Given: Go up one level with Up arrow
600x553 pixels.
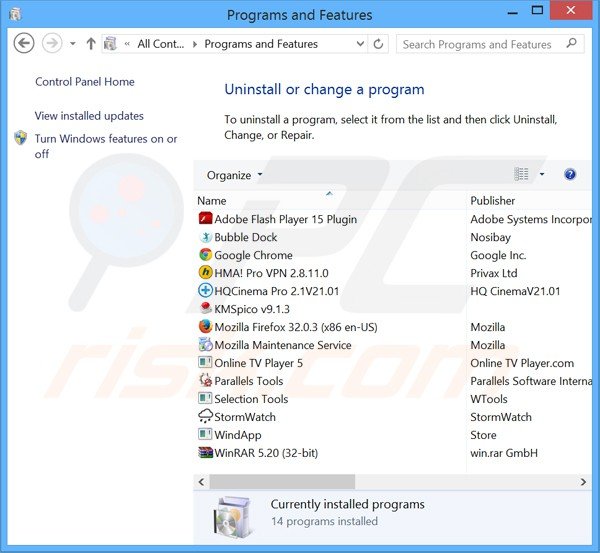Looking at the screenshot, I should click(x=91, y=44).
